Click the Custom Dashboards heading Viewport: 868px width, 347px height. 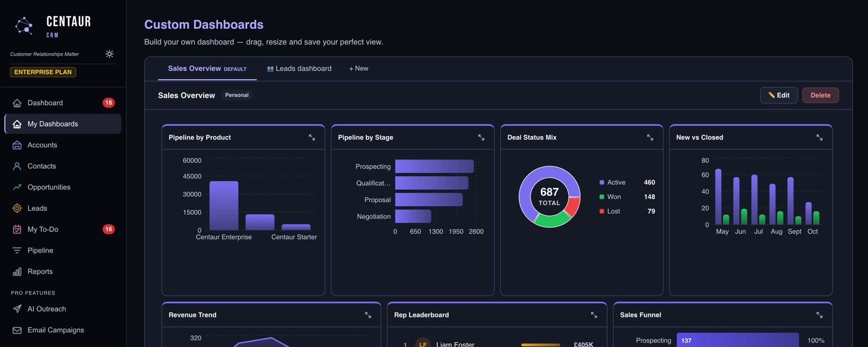[x=204, y=24]
